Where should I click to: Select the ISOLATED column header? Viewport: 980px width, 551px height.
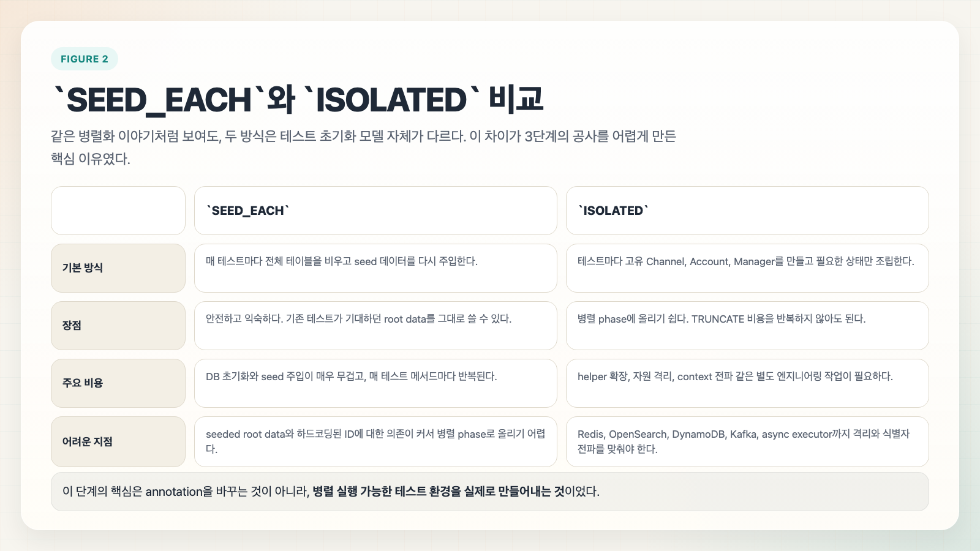pyautogui.click(x=747, y=211)
